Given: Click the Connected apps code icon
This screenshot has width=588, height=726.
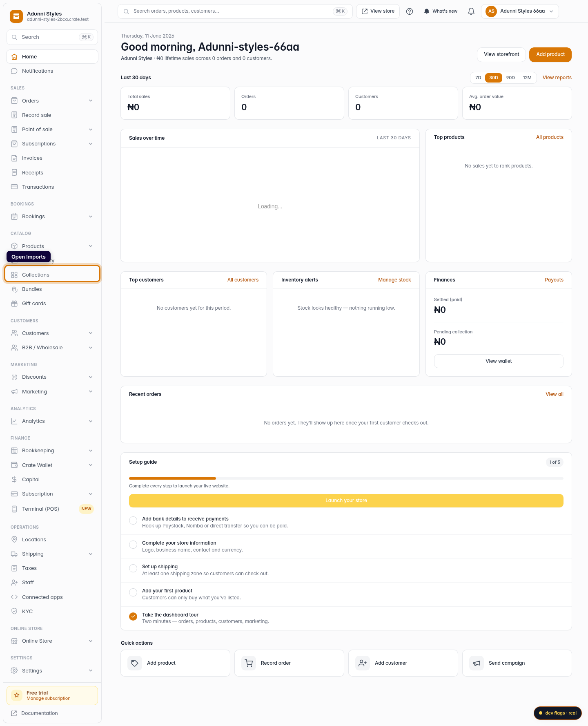Looking at the screenshot, I should point(14,597).
